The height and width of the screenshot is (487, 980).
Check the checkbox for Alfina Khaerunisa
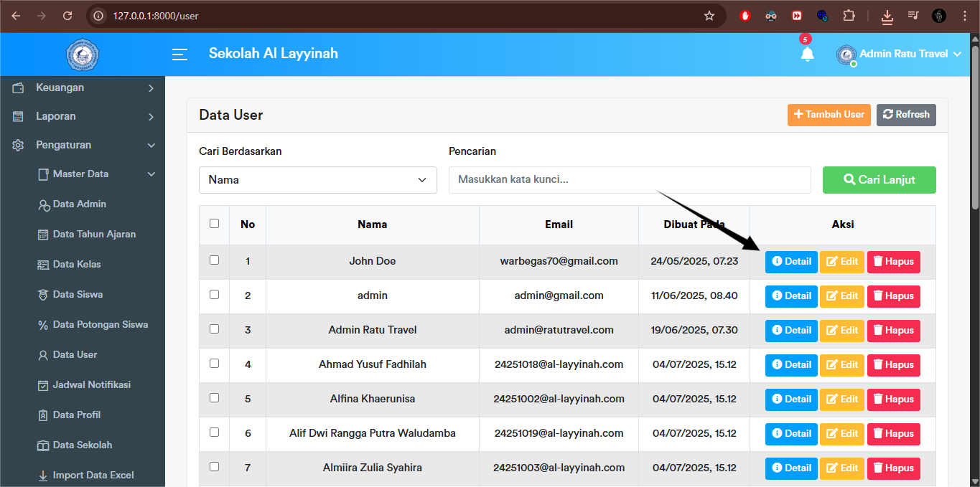tap(213, 399)
